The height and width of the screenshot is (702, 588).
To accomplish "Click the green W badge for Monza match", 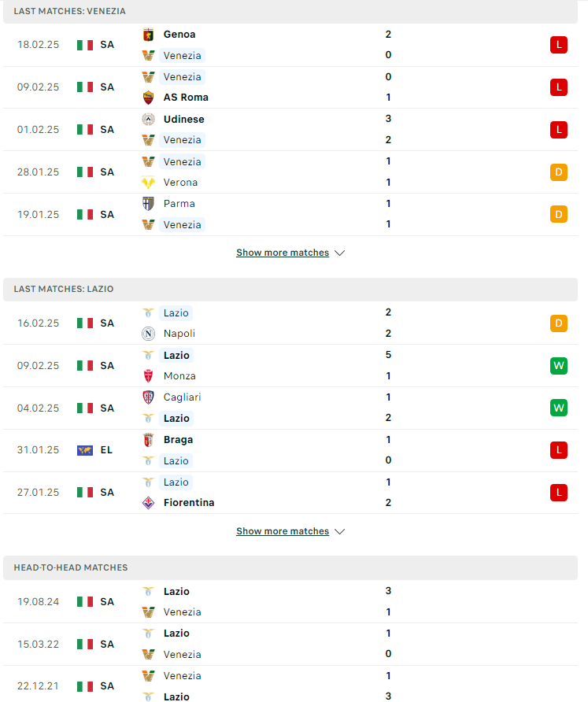I will point(558,366).
